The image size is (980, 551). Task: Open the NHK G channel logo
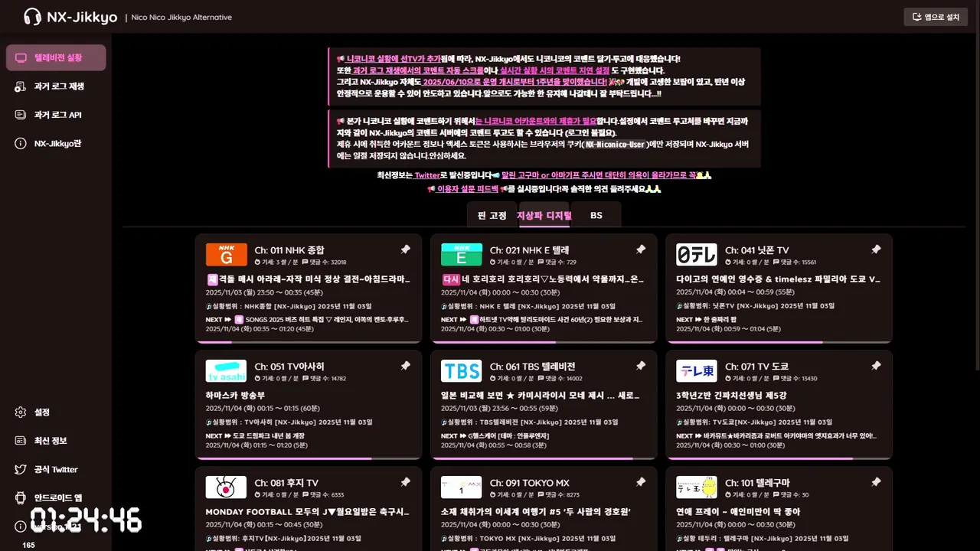point(227,255)
